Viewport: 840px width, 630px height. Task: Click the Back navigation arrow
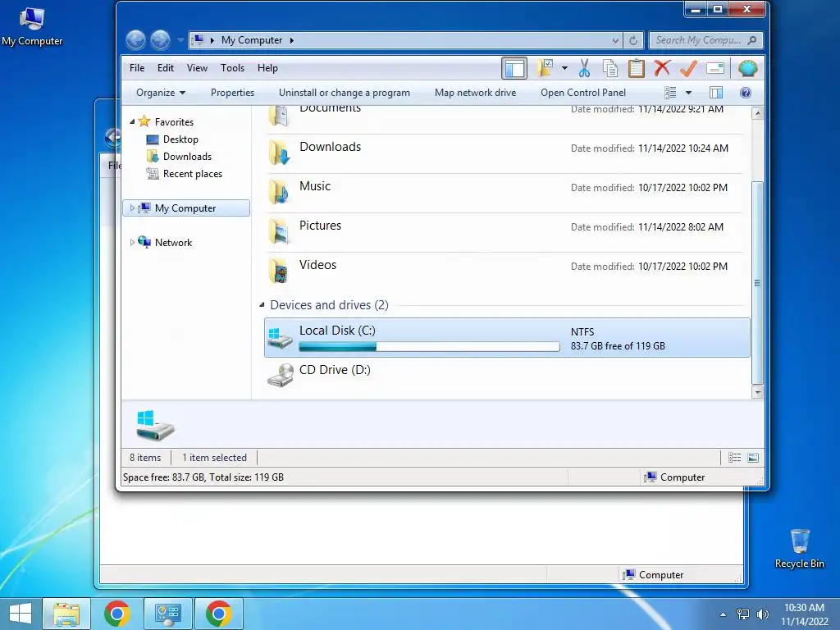click(135, 40)
